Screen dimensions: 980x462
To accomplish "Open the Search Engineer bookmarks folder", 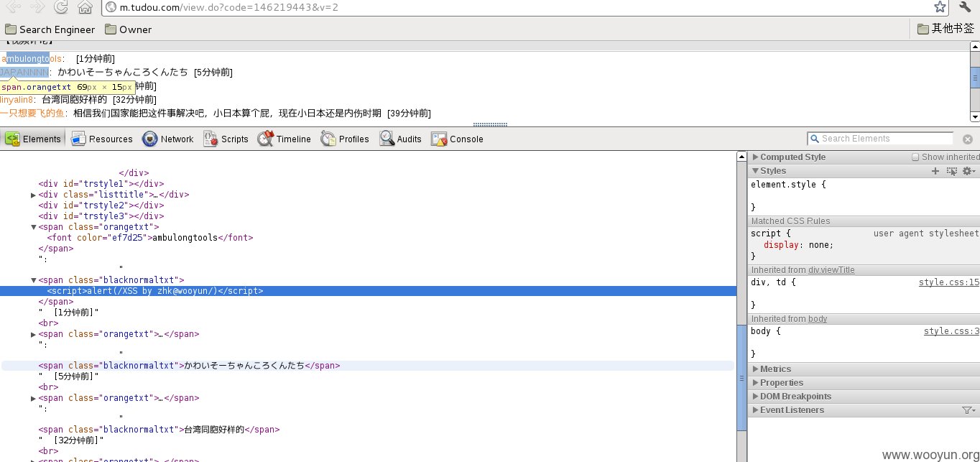I will click(x=50, y=29).
